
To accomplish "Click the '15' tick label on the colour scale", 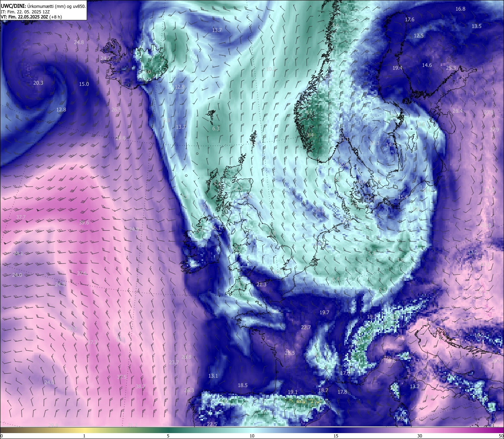I will coord(336,435).
